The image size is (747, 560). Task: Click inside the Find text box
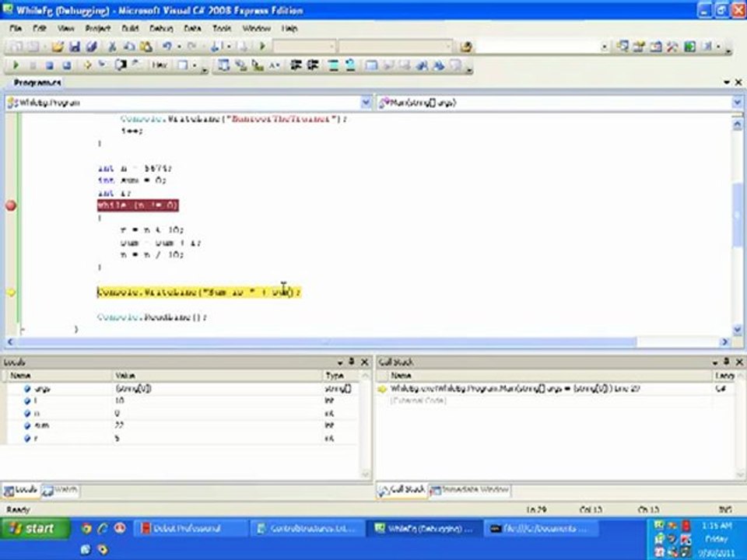point(537,47)
